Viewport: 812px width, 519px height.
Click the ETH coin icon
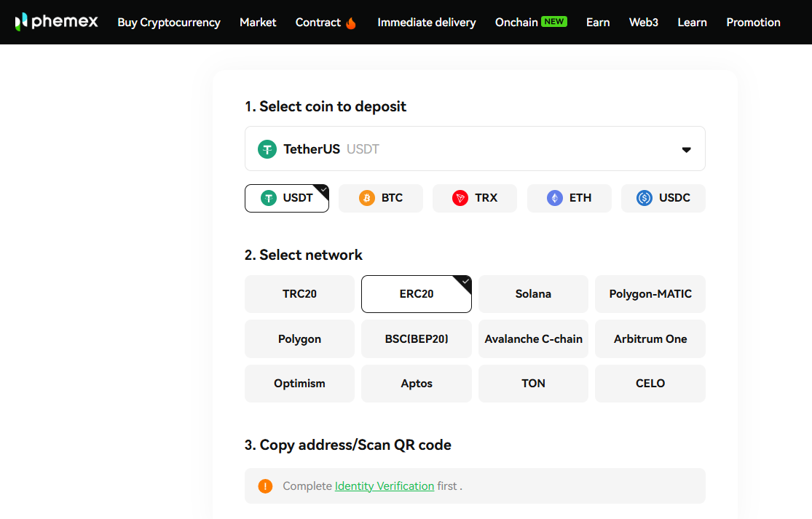554,197
